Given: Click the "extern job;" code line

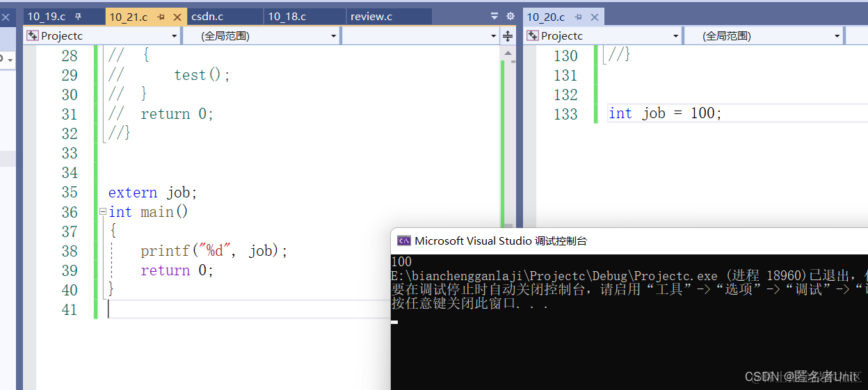Looking at the screenshot, I should click(153, 193).
